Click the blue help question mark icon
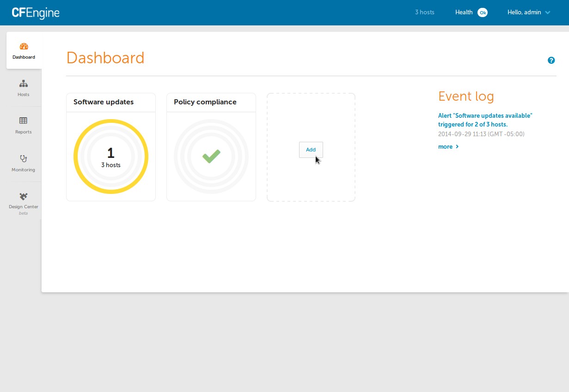Viewport: 569px width, 392px height. 551,60
